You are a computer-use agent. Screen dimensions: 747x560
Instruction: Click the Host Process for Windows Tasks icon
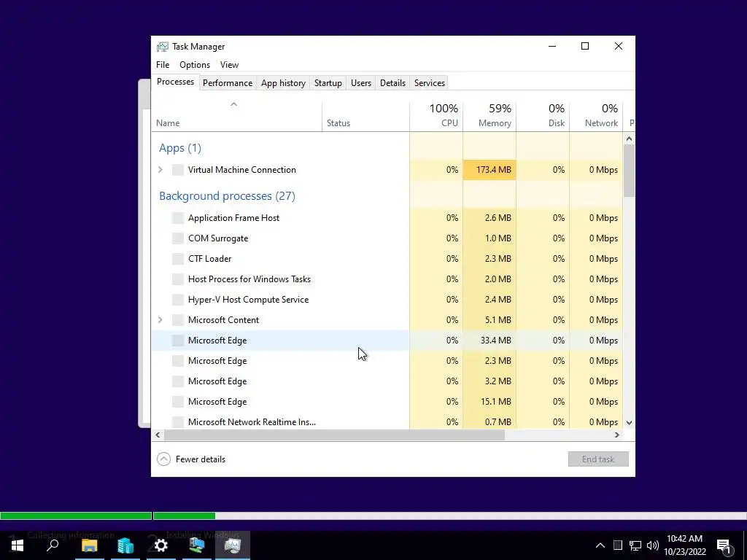[178, 279]
